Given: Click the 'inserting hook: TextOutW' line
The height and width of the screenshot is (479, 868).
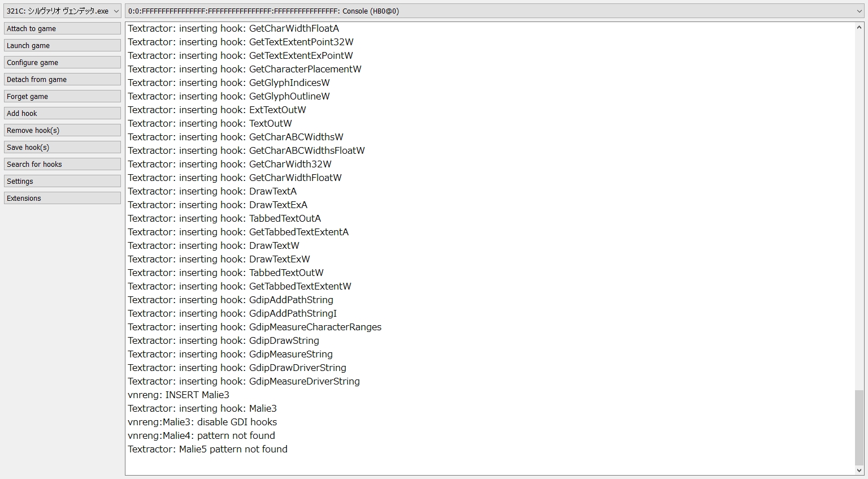Looking at the screenshot, I should point(210,123).
